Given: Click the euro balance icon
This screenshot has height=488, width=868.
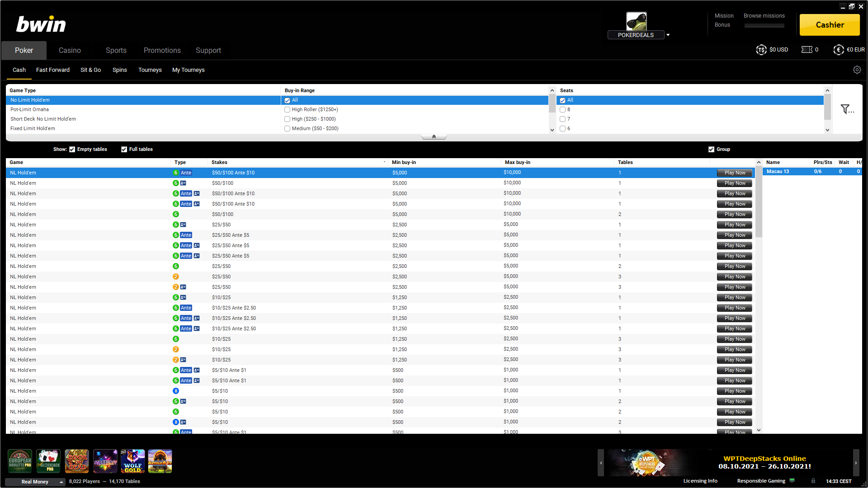Looking at the screenshot, I should pos(838,50).
